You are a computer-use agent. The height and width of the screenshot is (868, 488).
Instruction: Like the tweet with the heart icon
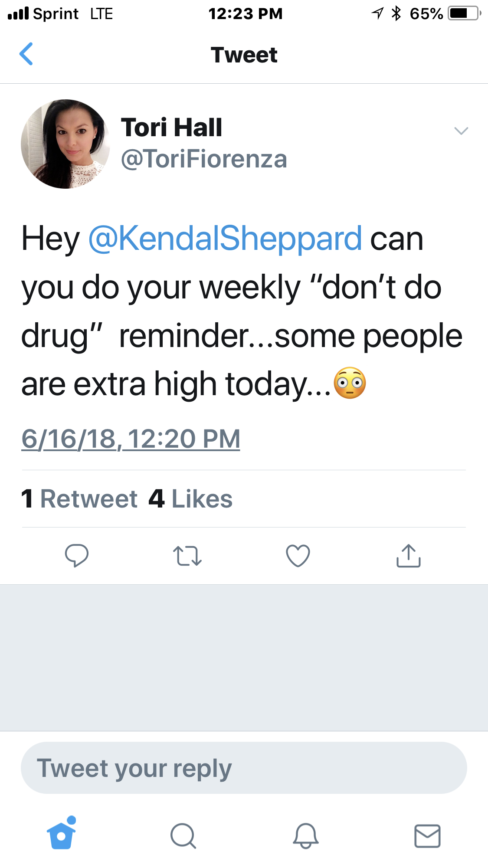tap(298, 556)
